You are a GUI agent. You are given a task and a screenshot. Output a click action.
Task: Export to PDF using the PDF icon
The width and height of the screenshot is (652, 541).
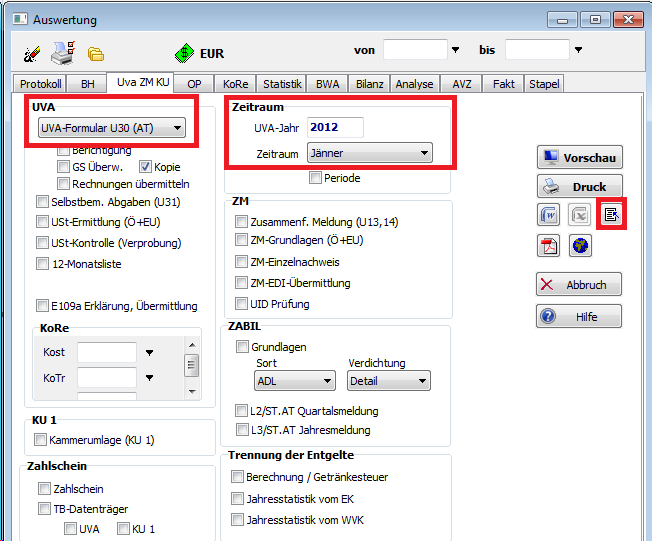[x=550, y=245]
